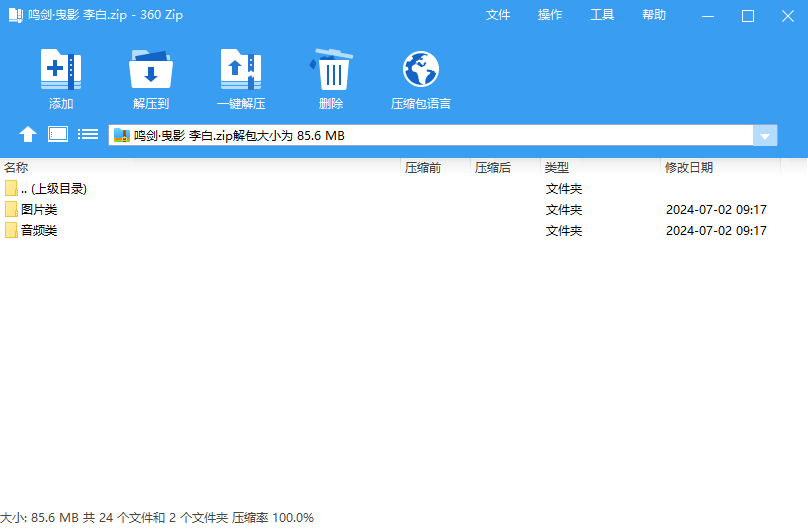Sort by the 类型 column header
The width and height of the screenshot is (808, 530).
point(557,168)
